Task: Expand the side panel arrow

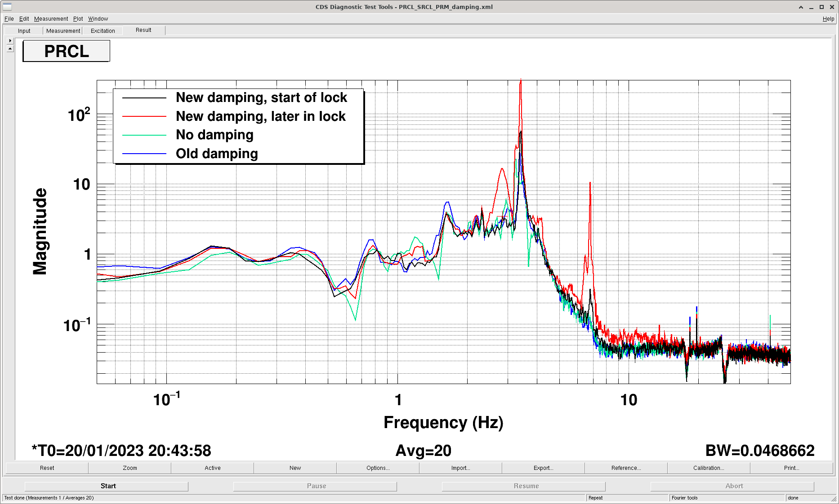Action: pyautogui.click(x=10, y=40)
